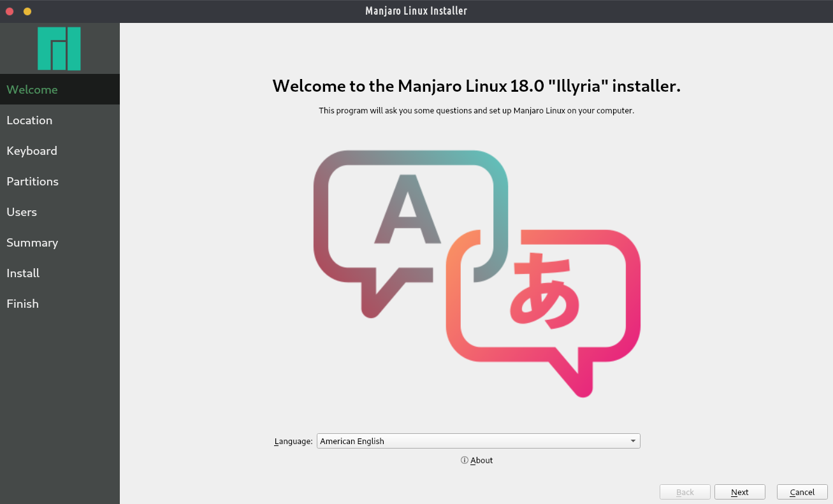Click the disabled Back button
The width and height of the screenshot is (833, 504).
coord(685,492)
